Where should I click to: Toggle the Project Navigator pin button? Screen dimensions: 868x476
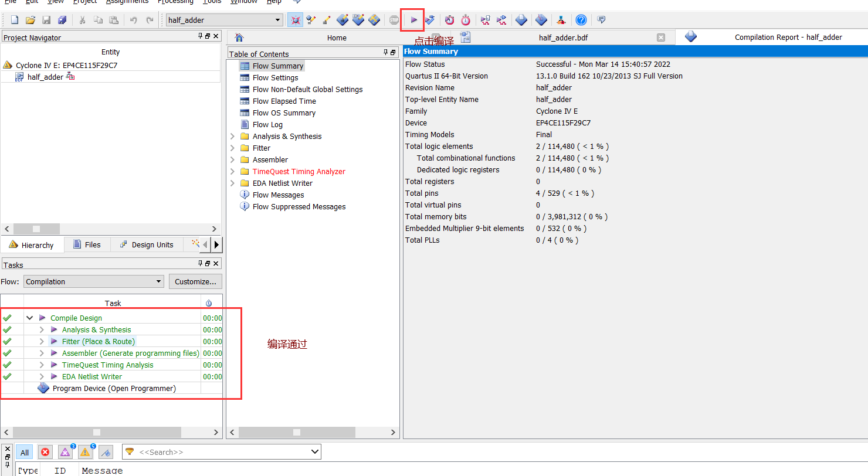coord(201,36)
